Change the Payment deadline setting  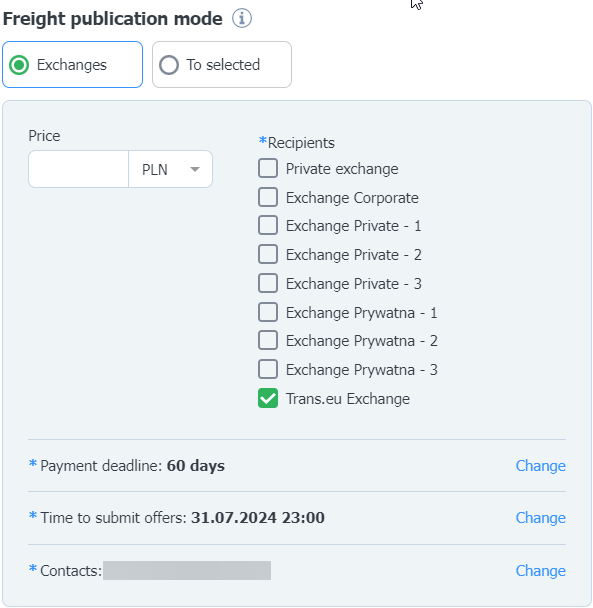pos(540,466)
